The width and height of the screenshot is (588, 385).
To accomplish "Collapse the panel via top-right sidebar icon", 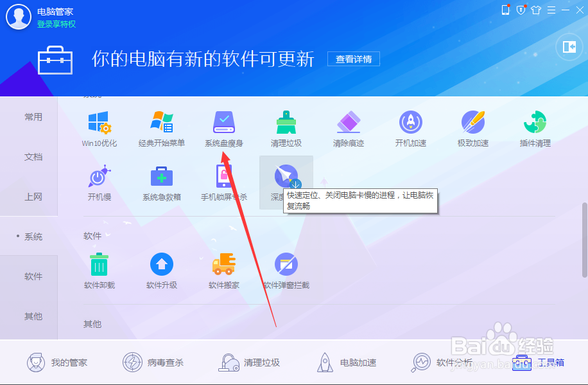I will [x=568, y=46].
